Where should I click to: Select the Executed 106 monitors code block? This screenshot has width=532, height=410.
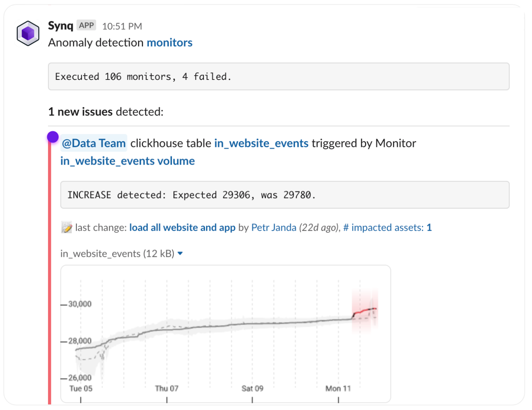click(279, 77)
